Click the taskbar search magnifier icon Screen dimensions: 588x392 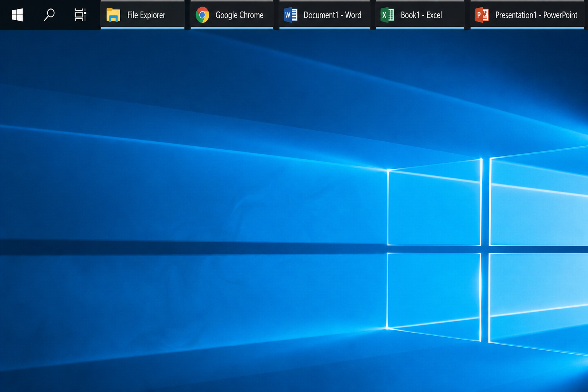coord(49,15)
